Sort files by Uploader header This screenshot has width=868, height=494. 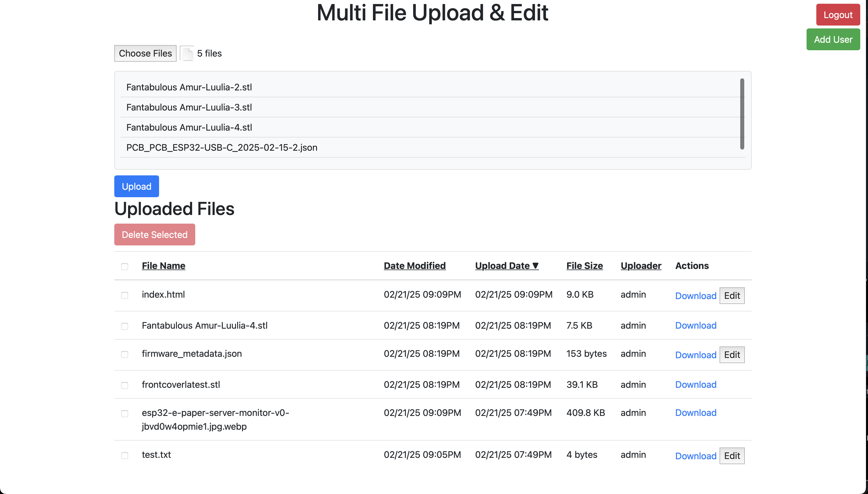641,266
